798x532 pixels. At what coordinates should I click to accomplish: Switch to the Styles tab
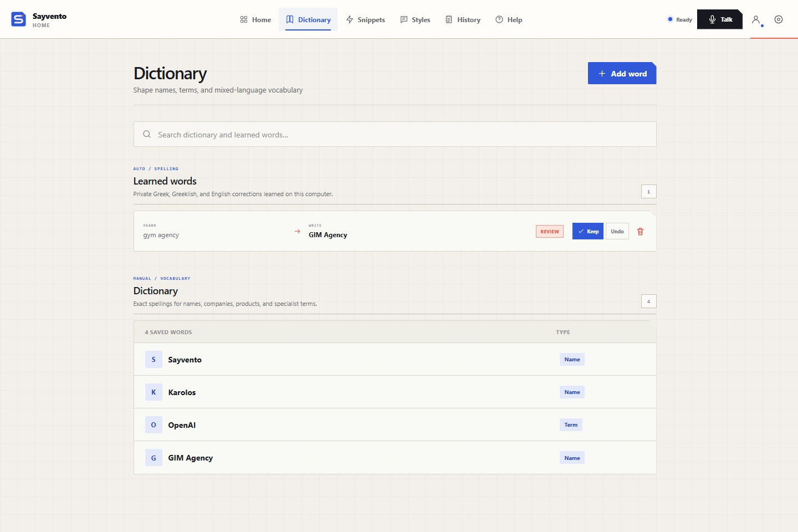415,19
